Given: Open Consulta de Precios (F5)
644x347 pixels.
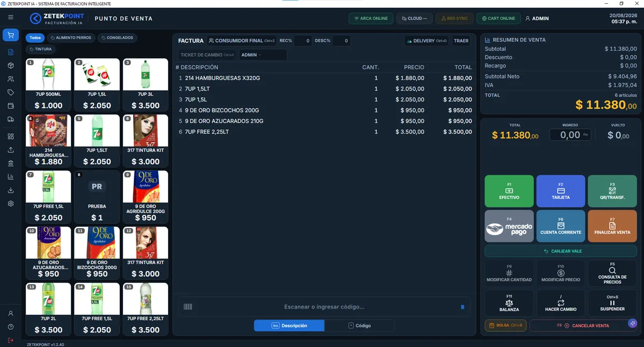Looking at the screenshot, I should click(x=612, y=274).
